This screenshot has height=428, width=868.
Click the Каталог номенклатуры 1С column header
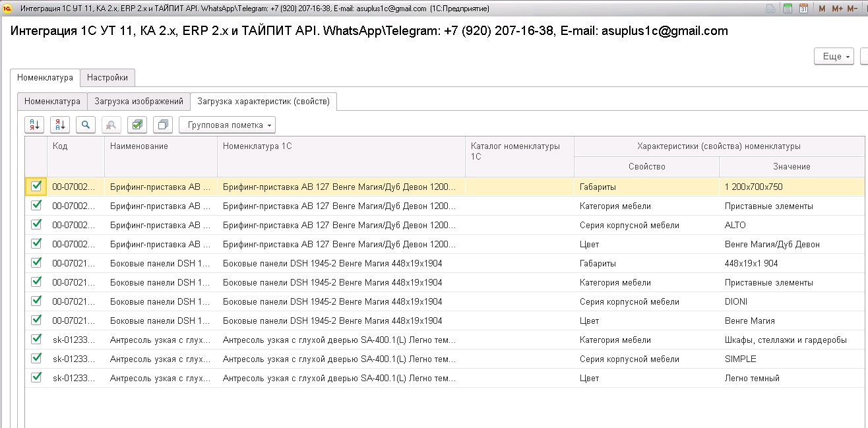520,156
